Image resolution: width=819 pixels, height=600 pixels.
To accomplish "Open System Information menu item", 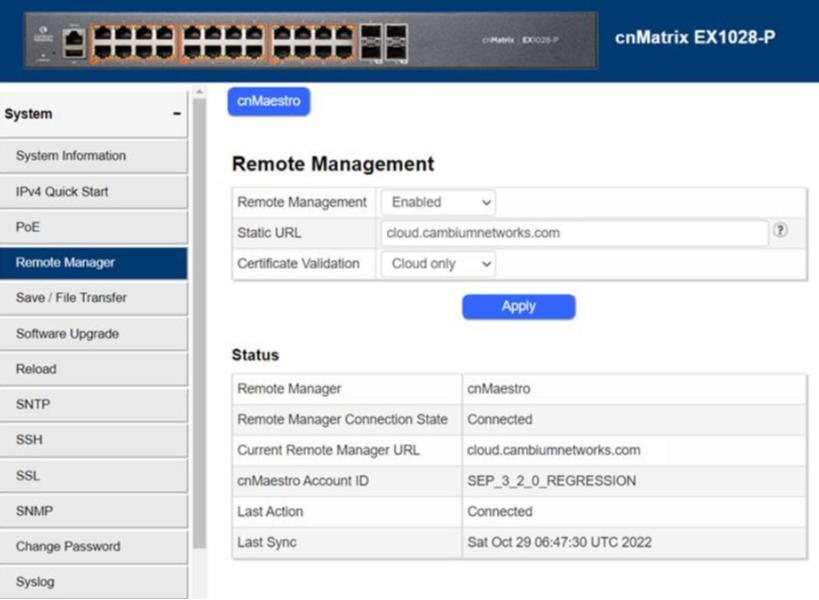I will pyautogui.click(x=93, y=156).
